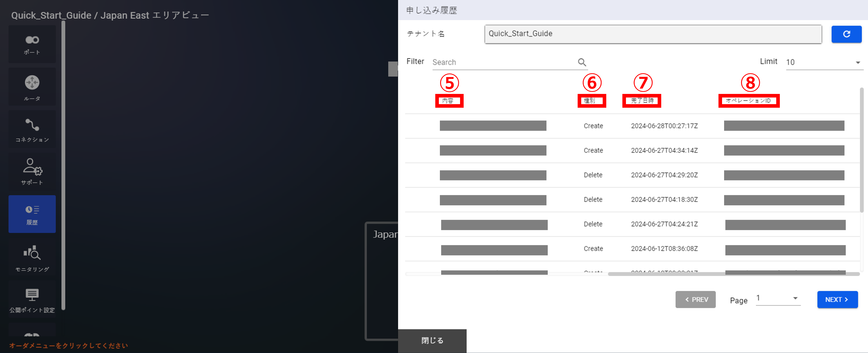Click the NEXT page button
Viewport: 868px width, 353px height.
pyautogui.click(x=837, y=299)
